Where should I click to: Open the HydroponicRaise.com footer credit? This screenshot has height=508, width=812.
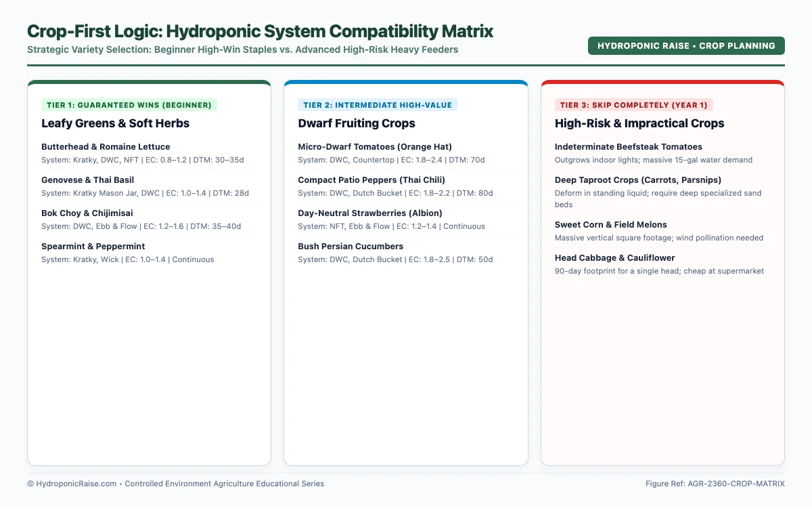pos(176,484)
